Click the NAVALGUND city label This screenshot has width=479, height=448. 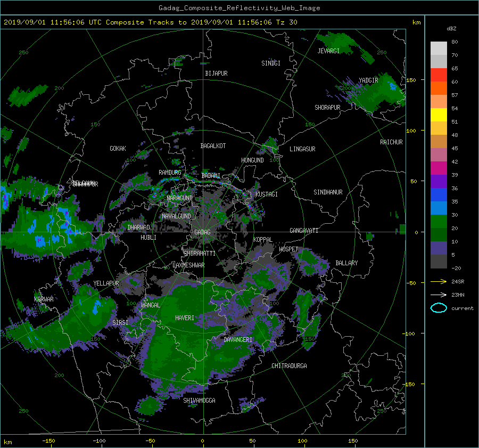tap(176, 216)
